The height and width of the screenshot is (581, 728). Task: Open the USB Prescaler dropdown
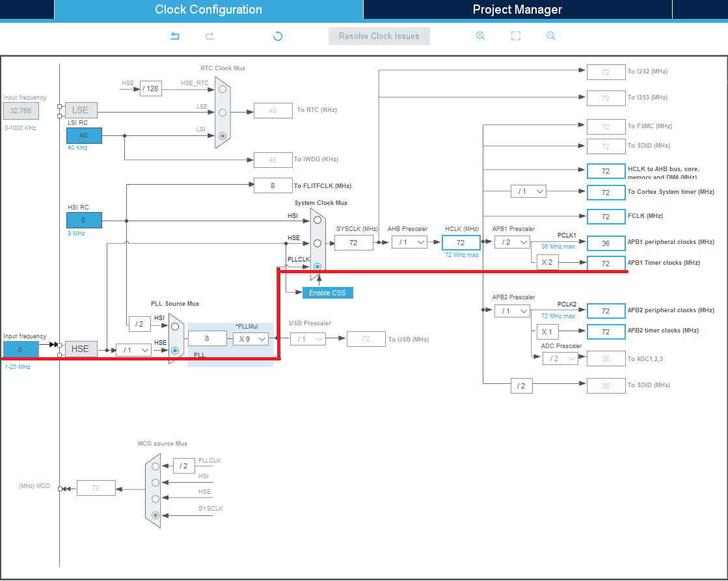[308, 339]
